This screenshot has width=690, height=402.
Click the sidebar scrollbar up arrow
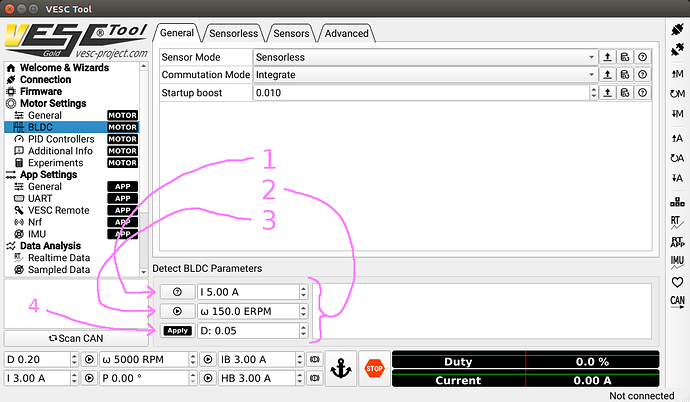point(143,66)
